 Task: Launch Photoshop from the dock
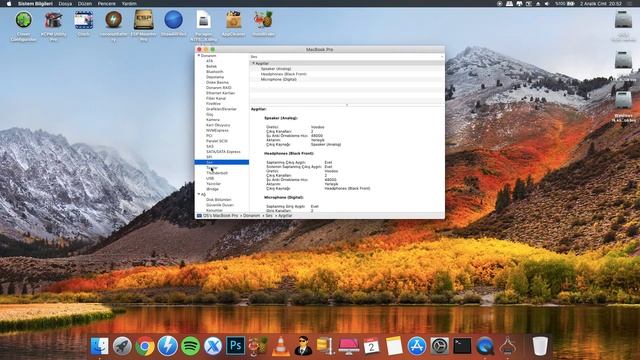pyautogui.click(x=236, y=346)
